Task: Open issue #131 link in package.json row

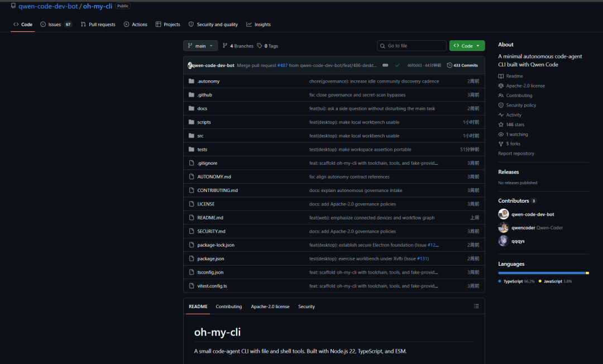Action: [x=422, y=258]
